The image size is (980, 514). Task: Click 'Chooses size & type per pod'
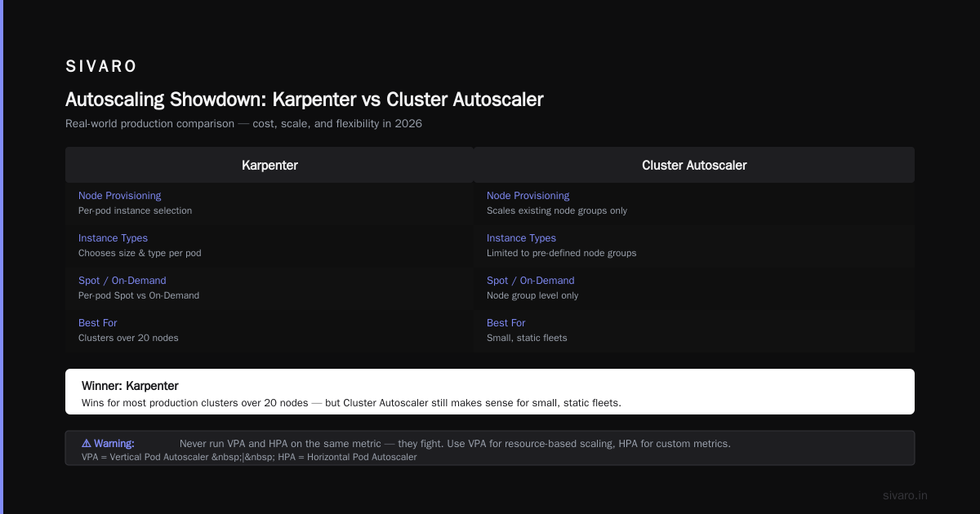tap(140, 253)
